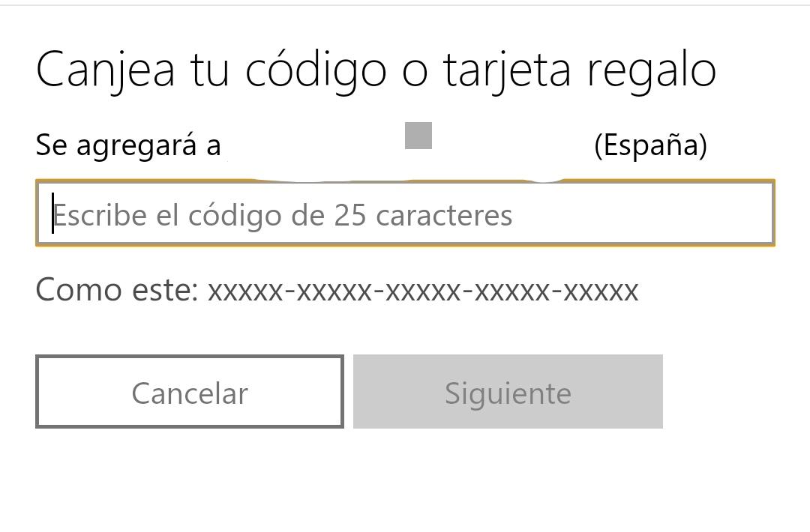
Task: Click the last xxxxx group of the example
Action: [x=601, y=291]
